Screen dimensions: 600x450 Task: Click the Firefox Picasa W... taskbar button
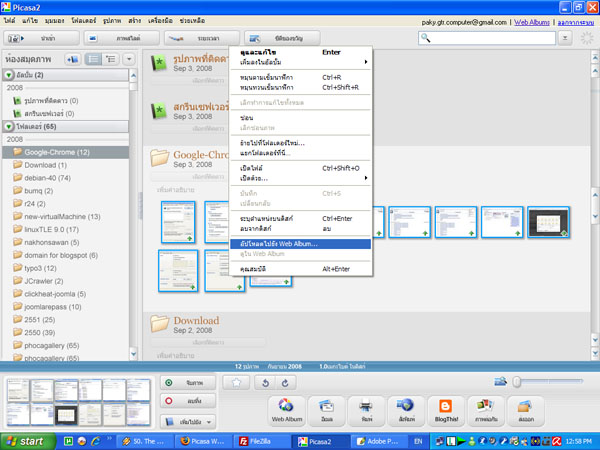[x=202, y=441]
